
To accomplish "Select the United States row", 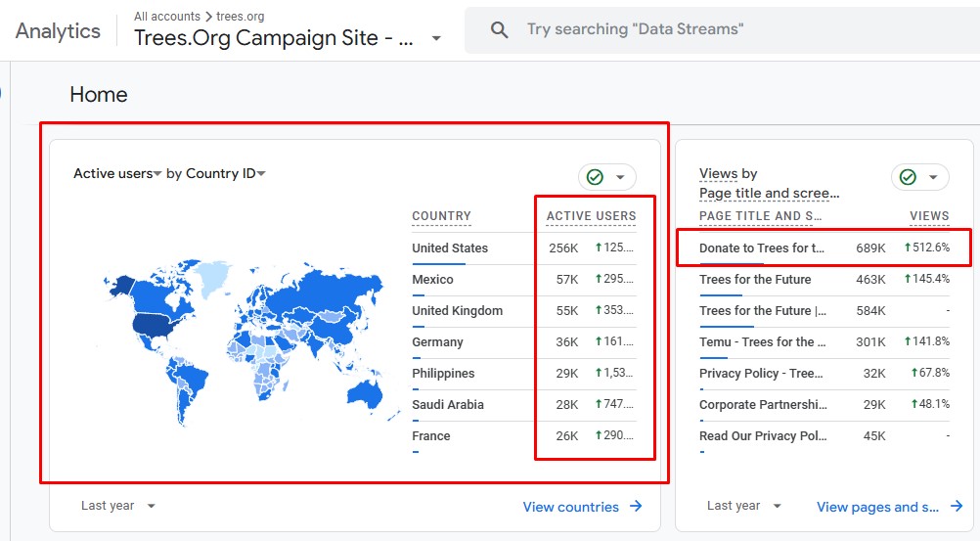I will coord(524,248).
